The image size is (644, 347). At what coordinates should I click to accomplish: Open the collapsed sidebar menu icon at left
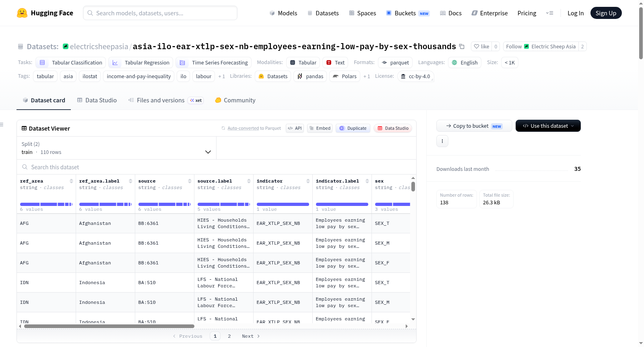tap(2, 125)
